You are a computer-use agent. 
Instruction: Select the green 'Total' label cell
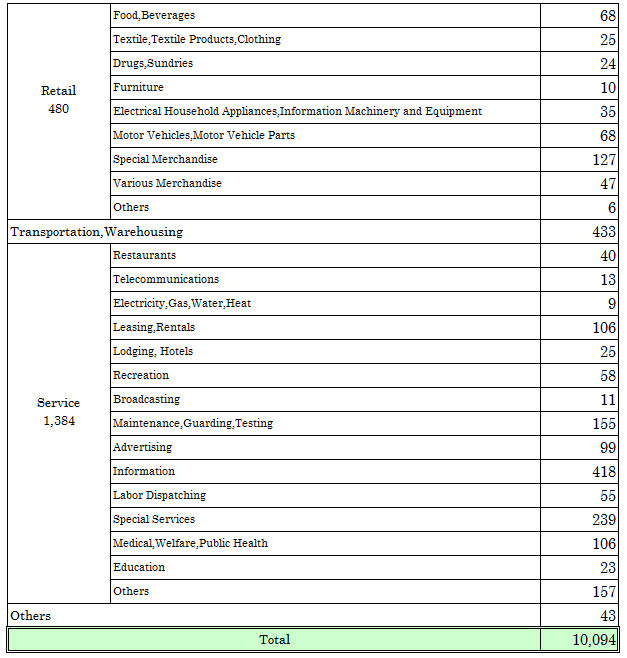274,640
